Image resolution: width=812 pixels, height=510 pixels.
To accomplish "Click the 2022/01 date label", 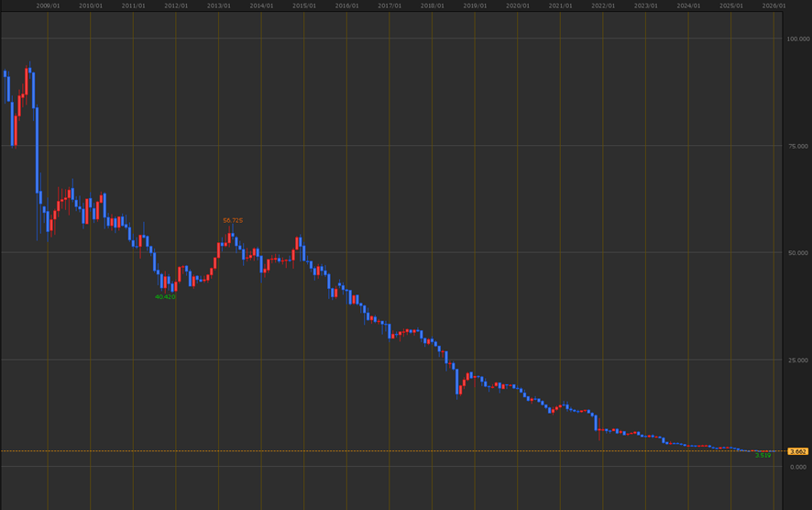I will pos(603,6).
